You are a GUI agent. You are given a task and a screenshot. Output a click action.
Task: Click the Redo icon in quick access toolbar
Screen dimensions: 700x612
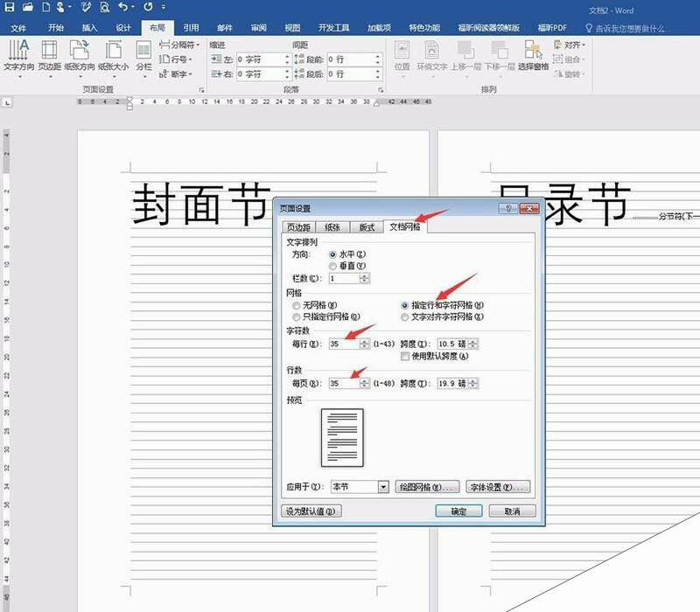148,7
